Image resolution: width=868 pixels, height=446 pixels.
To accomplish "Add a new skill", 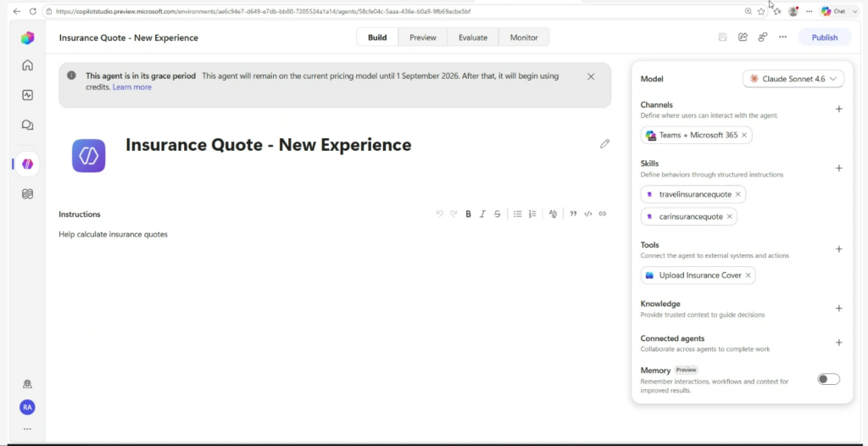I will pos(838,168).
